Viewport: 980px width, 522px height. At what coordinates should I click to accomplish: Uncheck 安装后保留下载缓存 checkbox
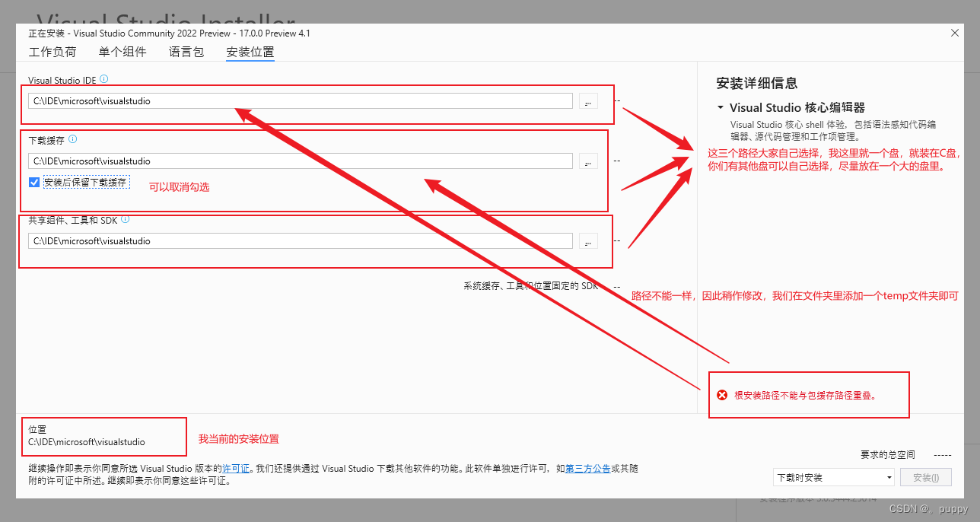point(34,182)
